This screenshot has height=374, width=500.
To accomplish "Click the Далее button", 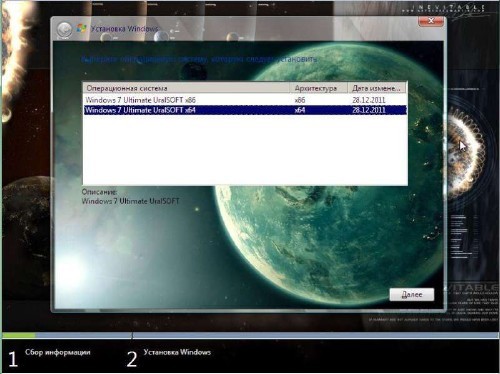I will [x=412, y=295].
